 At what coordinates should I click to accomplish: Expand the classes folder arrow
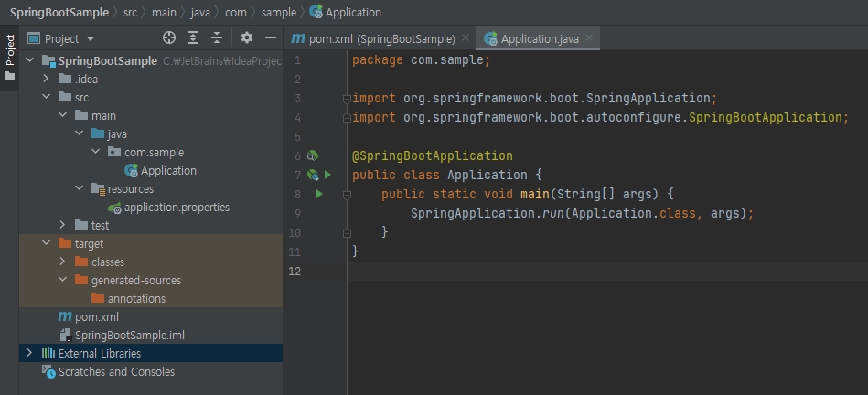(62, 262)
